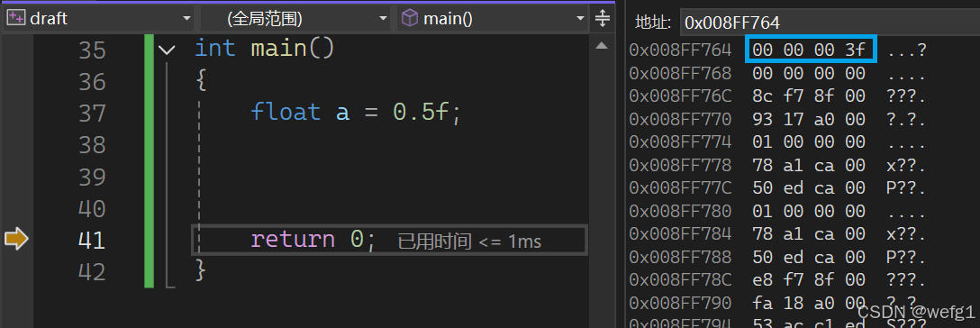Click line number 35 in the gutter

point(92,50)
